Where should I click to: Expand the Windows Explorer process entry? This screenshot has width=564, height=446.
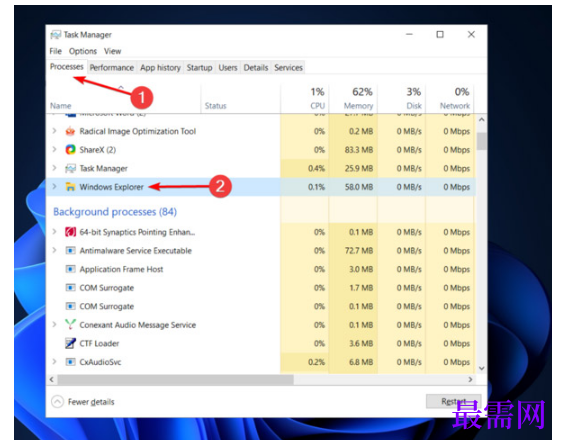54,186
